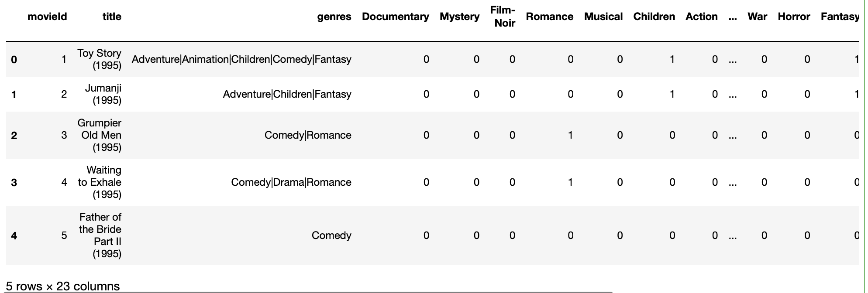Select the Mystery column header
This screenshot has height=293, width=868.
[x=459, y=17]
